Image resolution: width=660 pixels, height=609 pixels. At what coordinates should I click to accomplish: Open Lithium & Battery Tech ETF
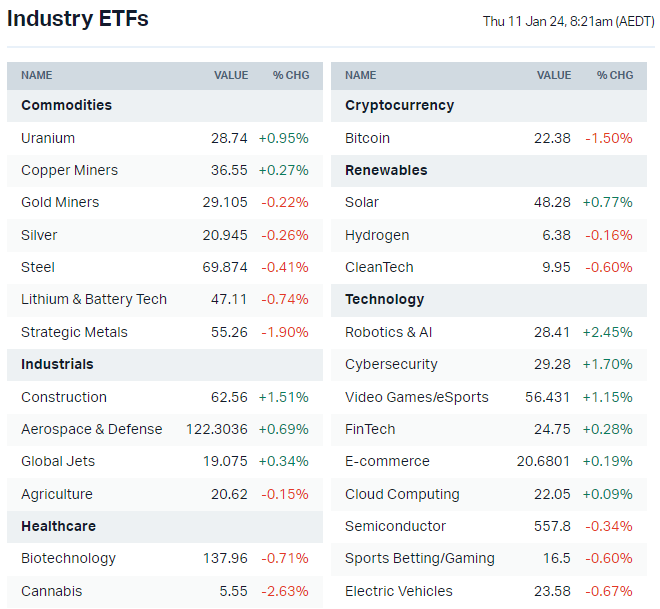pos(94,299)
